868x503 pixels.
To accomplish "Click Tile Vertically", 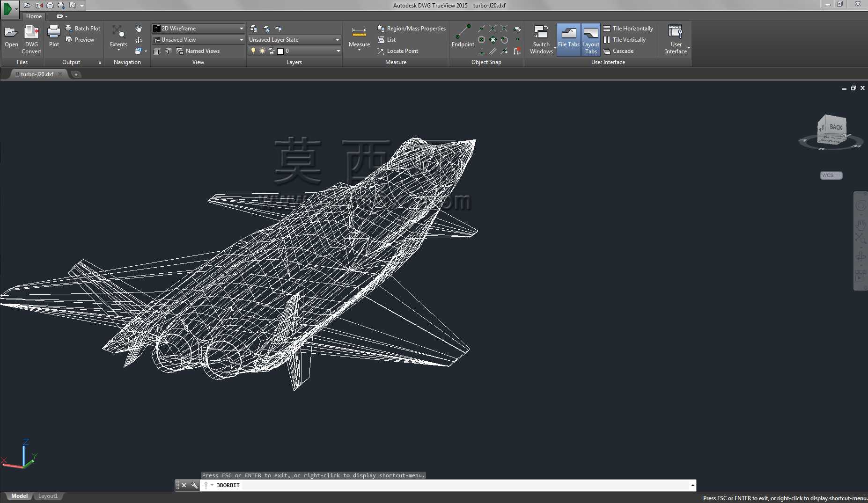I will click(x=624, y=40).
